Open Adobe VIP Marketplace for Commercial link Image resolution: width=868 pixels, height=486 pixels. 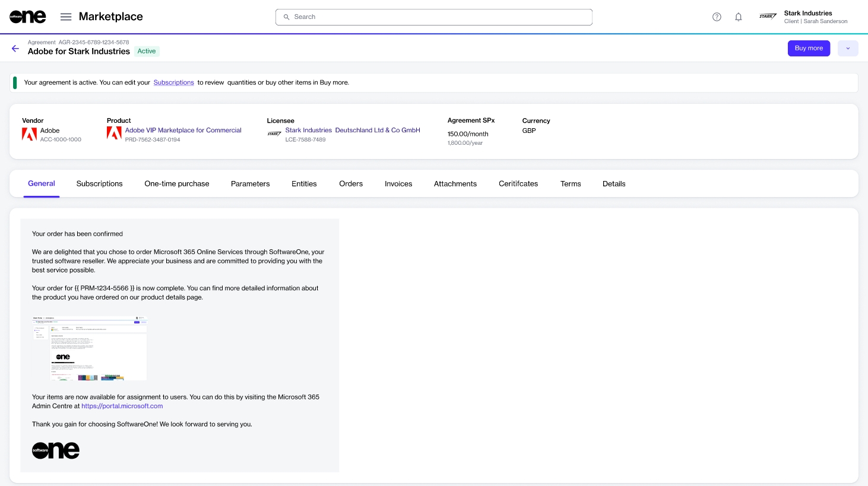point(183,130)
